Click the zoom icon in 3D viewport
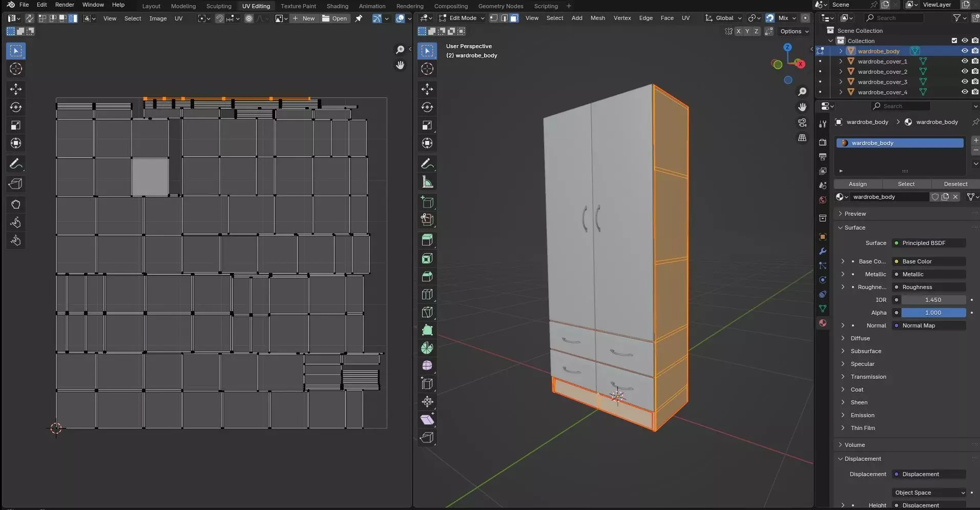Viewport: 980px width, 510px height. tap(802, 92)
